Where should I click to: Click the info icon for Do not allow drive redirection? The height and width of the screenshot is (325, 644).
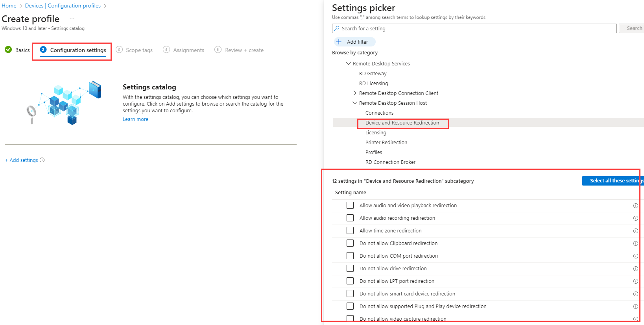[636, 269]
